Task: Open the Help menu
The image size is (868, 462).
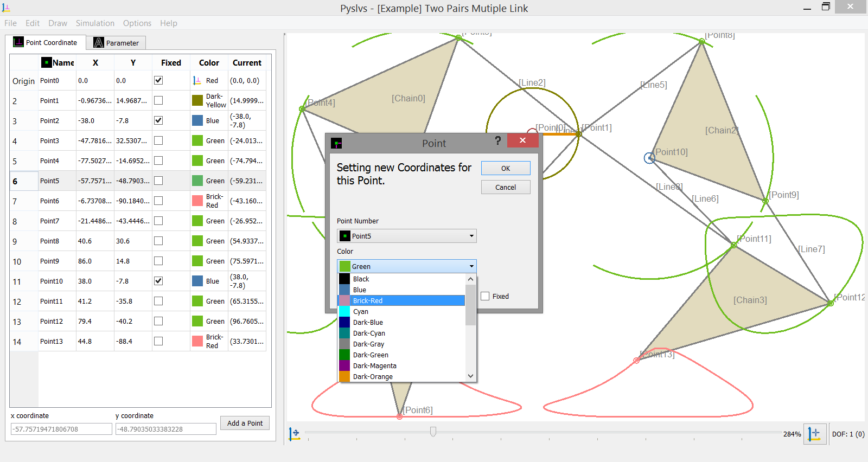Action: tap(168, 23)
